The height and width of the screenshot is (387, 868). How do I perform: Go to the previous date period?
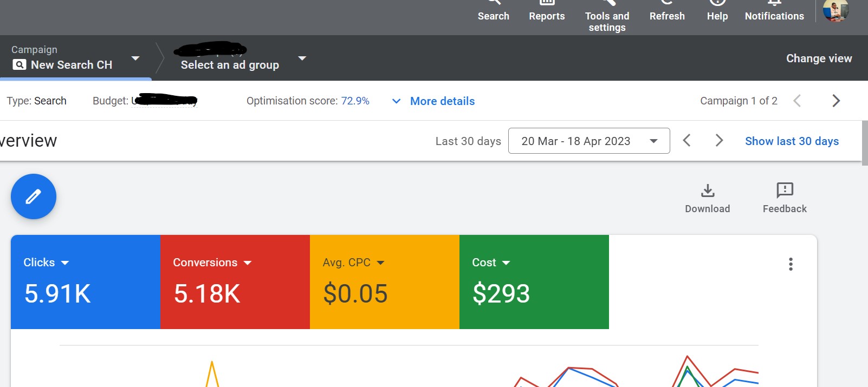tap(686, 141)
